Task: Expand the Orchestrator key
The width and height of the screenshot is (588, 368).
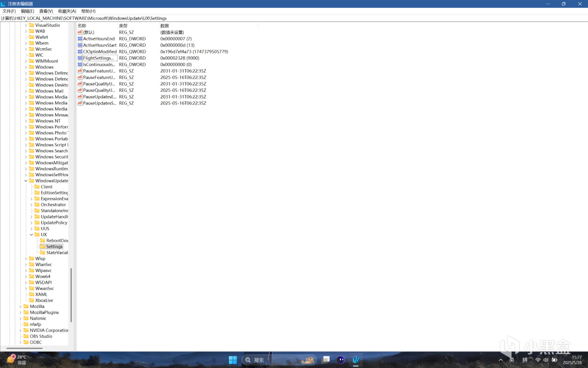Action: click(x=31, y=205)
